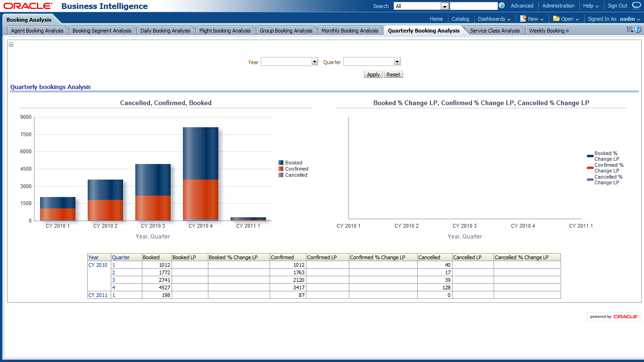The width and height of the screenshot is (644, 362).
Task: Click the Open folder icon
Action: [x=556, y=19]
